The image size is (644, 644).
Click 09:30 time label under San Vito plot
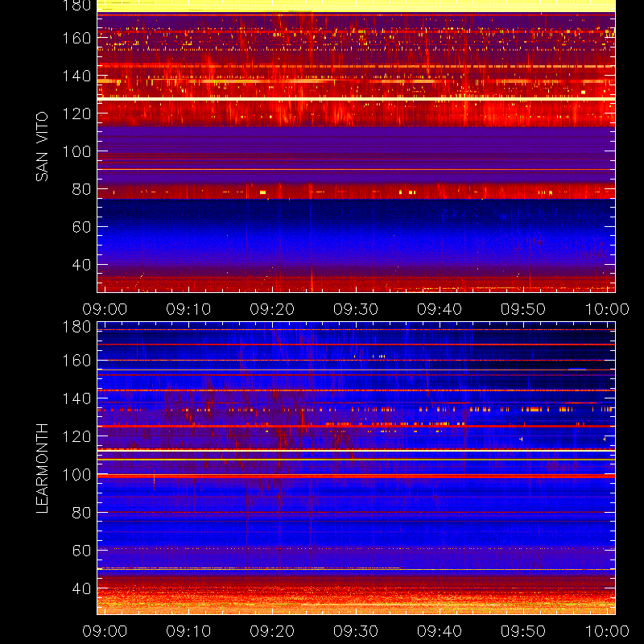pyautogui.click(x=356, y=309)
